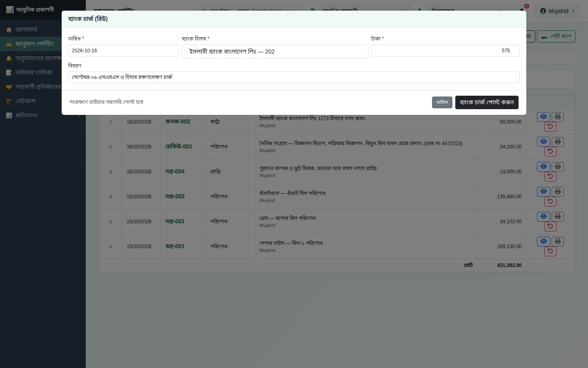This screenshot has width=588, height=368.
Task: View voucher নপ্র-002 via eye icon
Action: (x=543, y=192)
